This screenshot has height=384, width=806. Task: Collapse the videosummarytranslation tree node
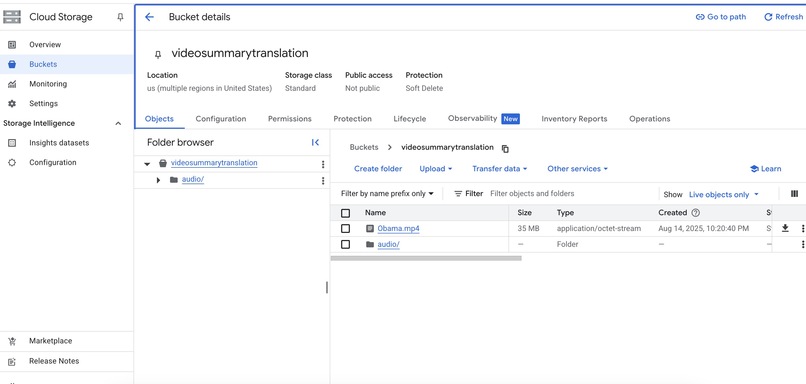tap(147, 164)
